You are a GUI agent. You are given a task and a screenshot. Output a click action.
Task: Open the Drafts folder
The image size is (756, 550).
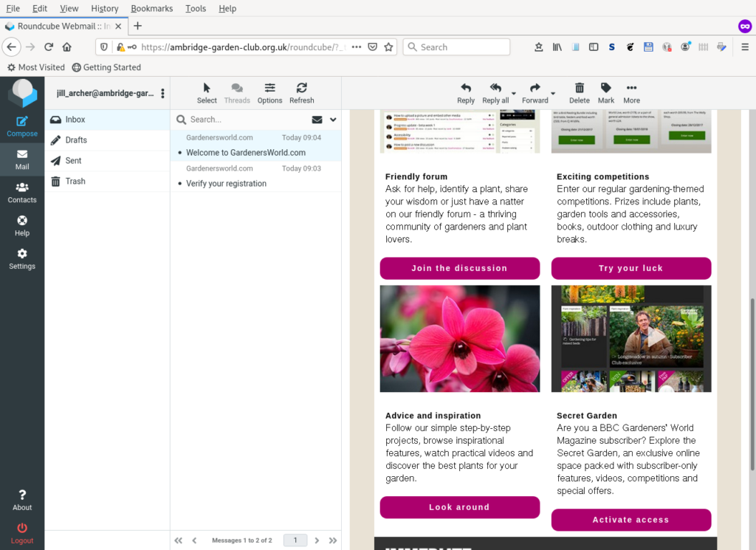pyautogui.click(x=107, y=140)
